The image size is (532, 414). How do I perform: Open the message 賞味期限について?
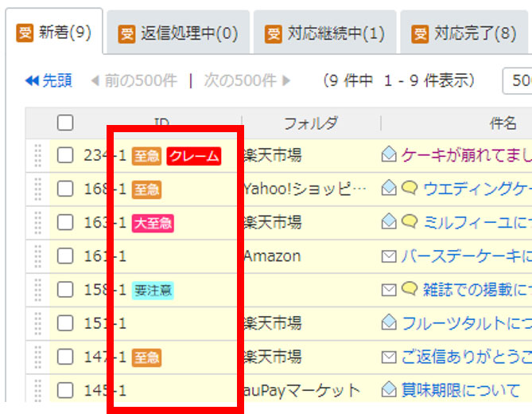click(x=460, y=390)
